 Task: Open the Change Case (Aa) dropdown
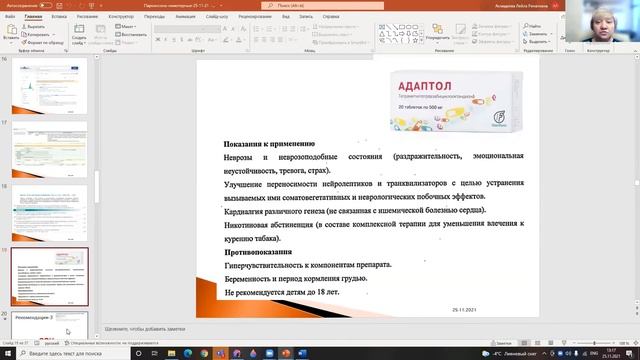(x=211, y=40)
